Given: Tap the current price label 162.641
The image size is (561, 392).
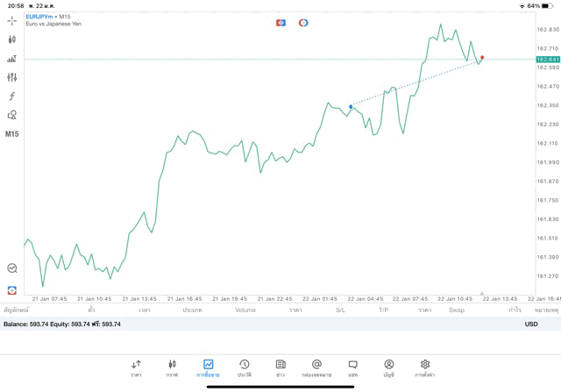Looking at the screenshot, I should click(548, 59).
